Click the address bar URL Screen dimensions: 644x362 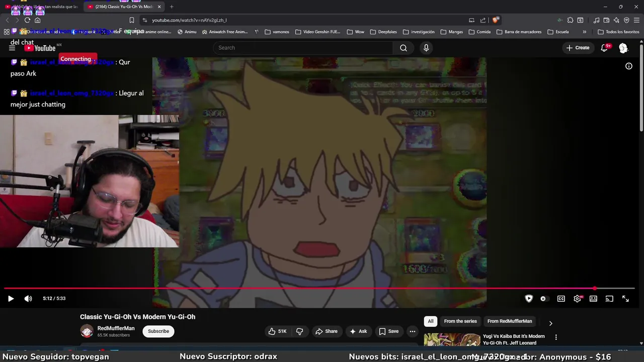[189, 20]
